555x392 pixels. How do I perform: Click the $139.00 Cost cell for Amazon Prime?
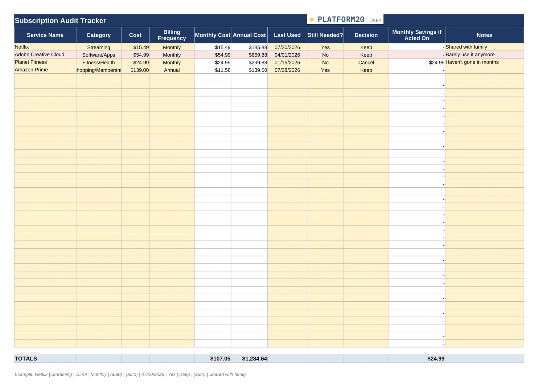135,70
